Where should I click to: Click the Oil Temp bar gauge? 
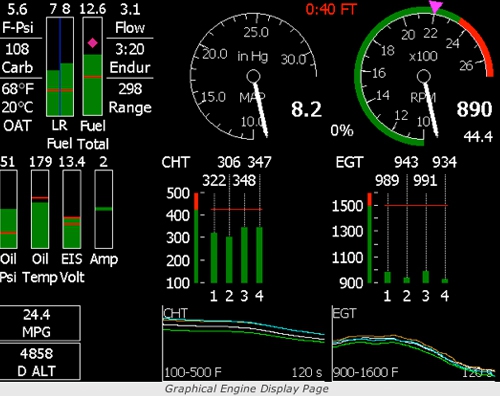[40, 209]
